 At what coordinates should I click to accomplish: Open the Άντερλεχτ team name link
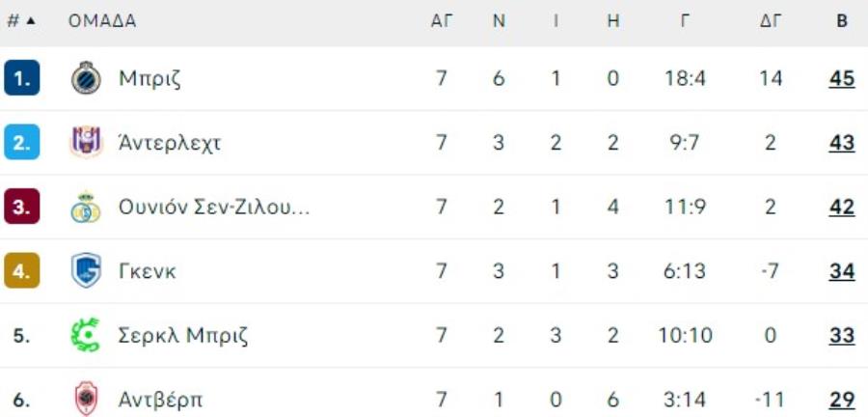(170, 142)
